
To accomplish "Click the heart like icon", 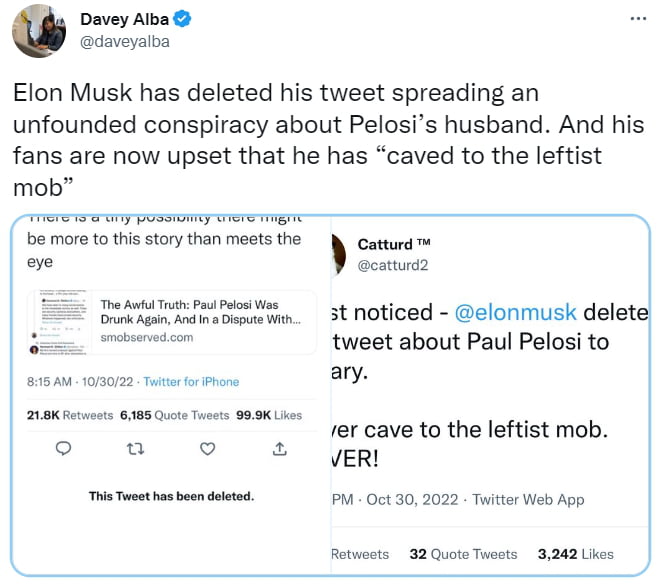I will (x=207, y=449).
